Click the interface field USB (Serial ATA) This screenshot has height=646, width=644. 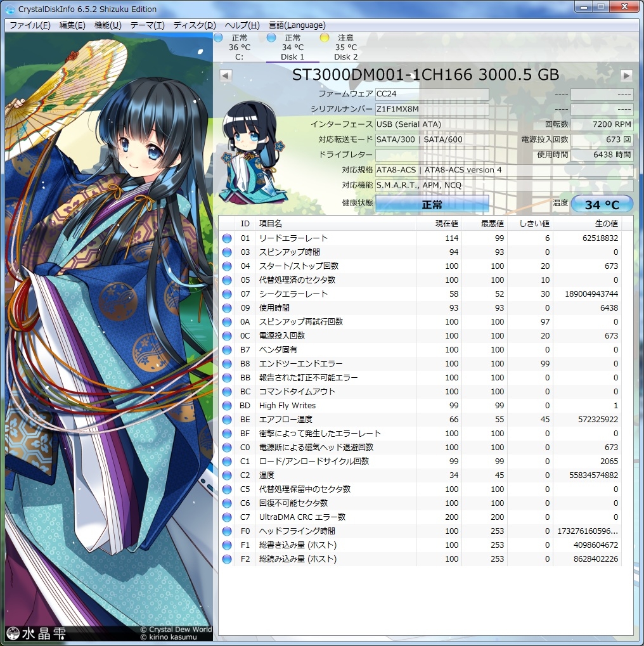point(432,124)
